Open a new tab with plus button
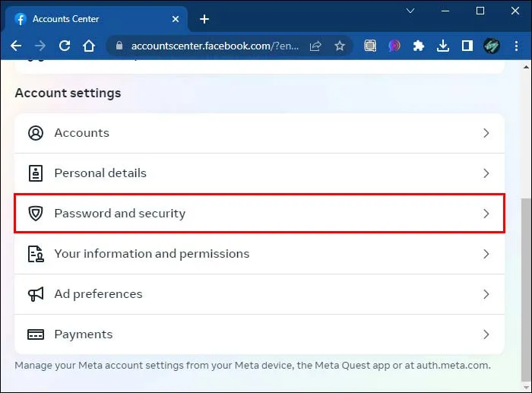Screen dimensions: 532x393 (x=204, y=19)
